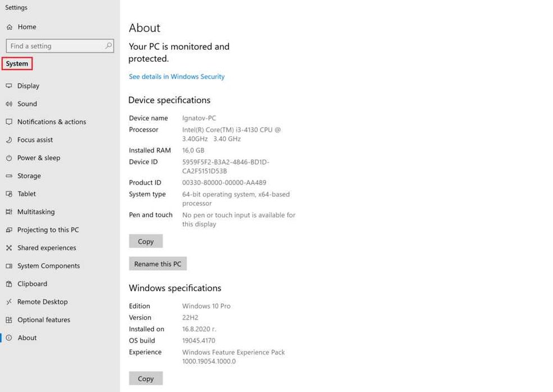Click the version value 22H2
The image size is (553, 392).
tap(190, 317)
